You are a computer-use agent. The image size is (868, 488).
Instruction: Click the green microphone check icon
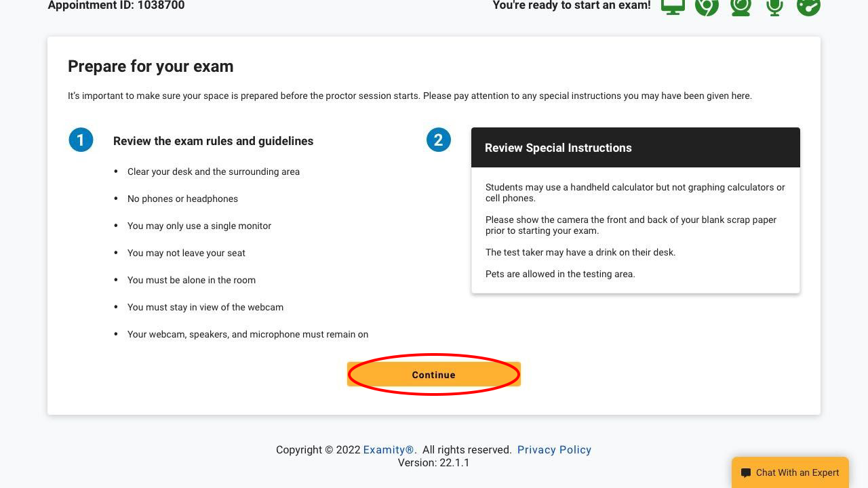(x=774, y=6)
